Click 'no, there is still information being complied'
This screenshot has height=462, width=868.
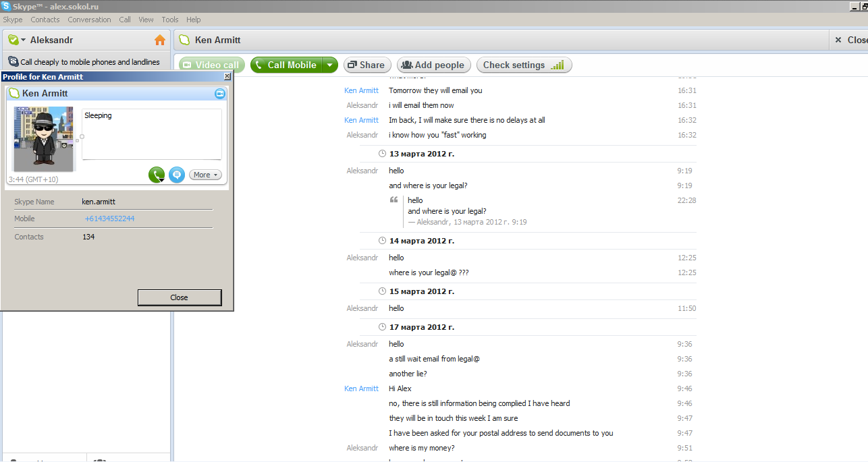coord(479,403)
